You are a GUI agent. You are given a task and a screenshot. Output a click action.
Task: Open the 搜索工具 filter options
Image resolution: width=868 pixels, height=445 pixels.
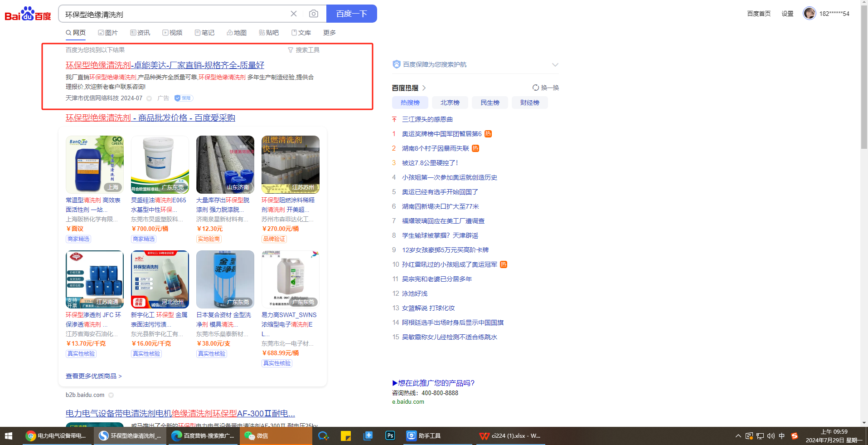[x=304, y=50]
